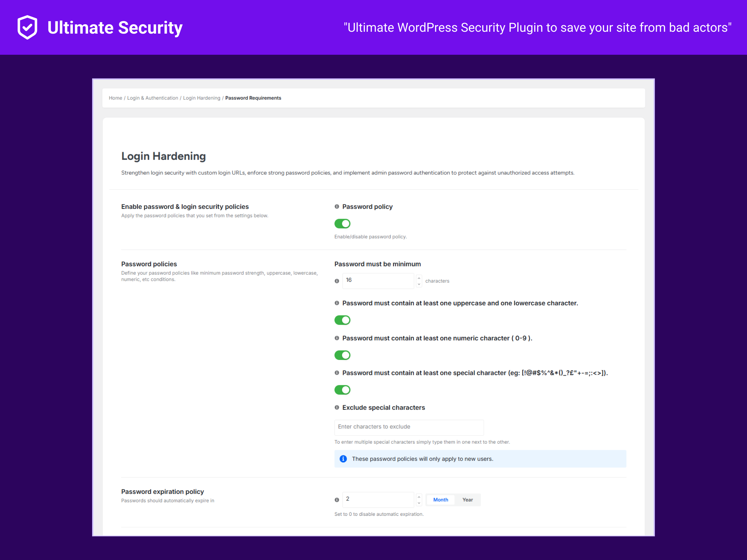Screen dimensions: 747x560
Task: Select the Month expiration unit
Action: pyautogui.click(x=440, y=500)
